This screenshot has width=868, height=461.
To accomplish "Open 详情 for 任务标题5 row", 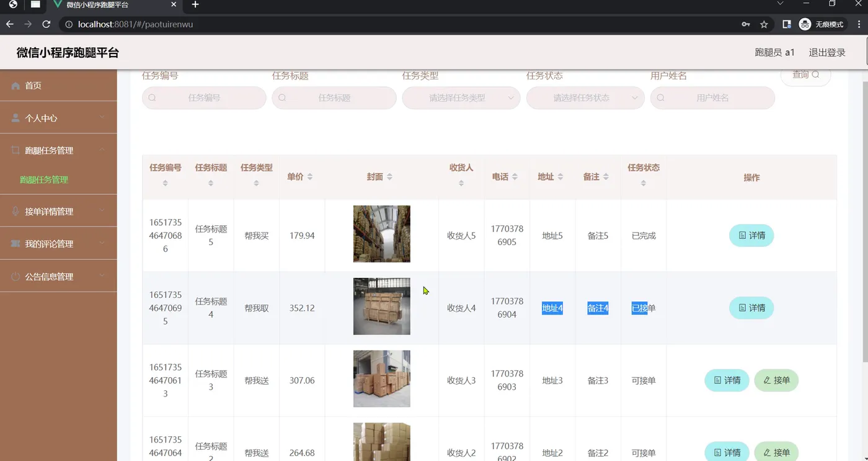I will 751,236.
